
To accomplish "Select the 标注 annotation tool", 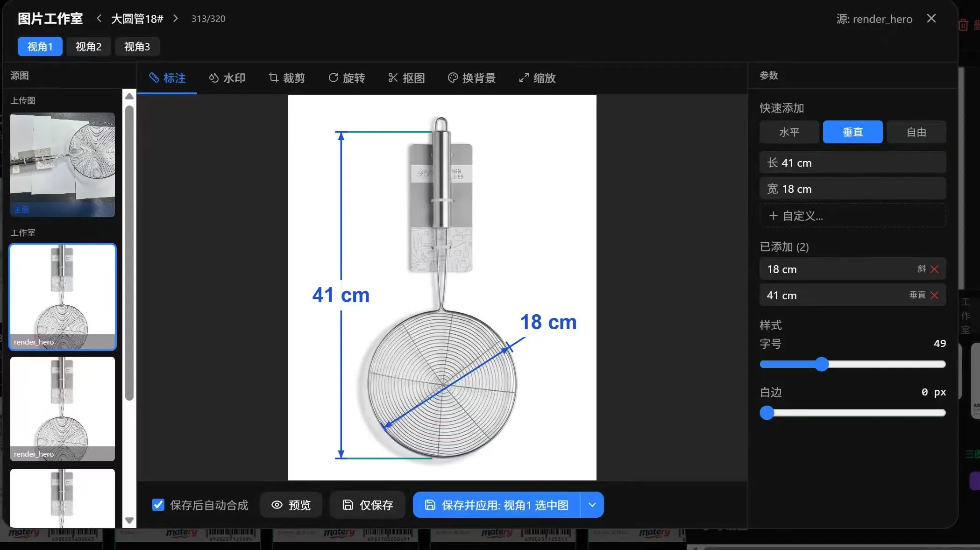I will (167, 78).
